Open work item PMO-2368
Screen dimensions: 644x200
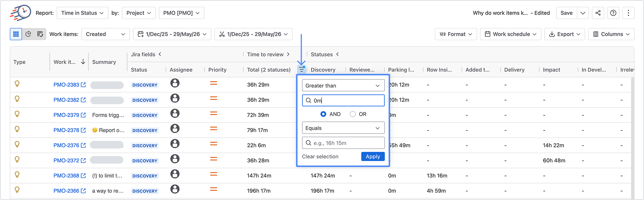click(x=66, y=176)
